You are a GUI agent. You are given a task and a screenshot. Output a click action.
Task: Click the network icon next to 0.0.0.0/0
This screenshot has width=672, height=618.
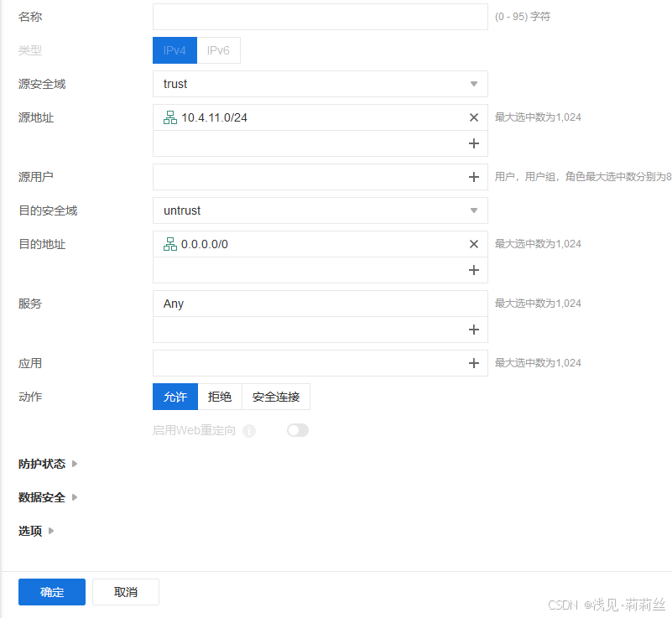click(x=170, y=244)
